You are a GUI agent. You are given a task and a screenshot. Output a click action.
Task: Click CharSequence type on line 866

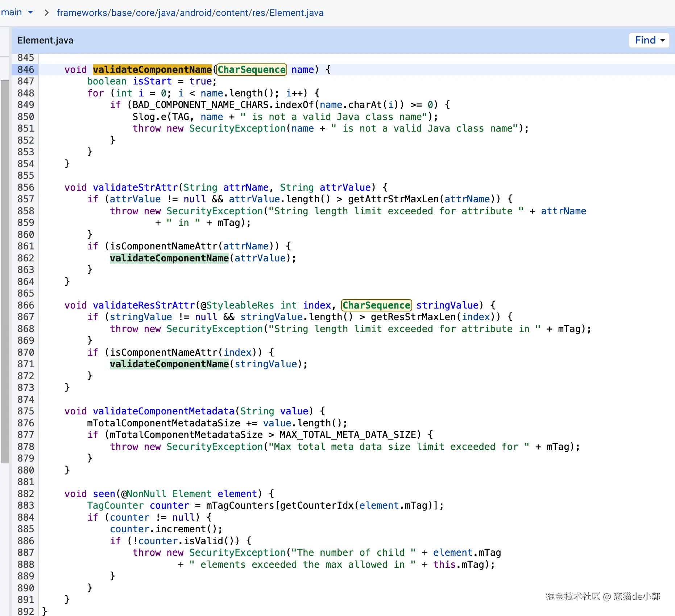(377, 305)
